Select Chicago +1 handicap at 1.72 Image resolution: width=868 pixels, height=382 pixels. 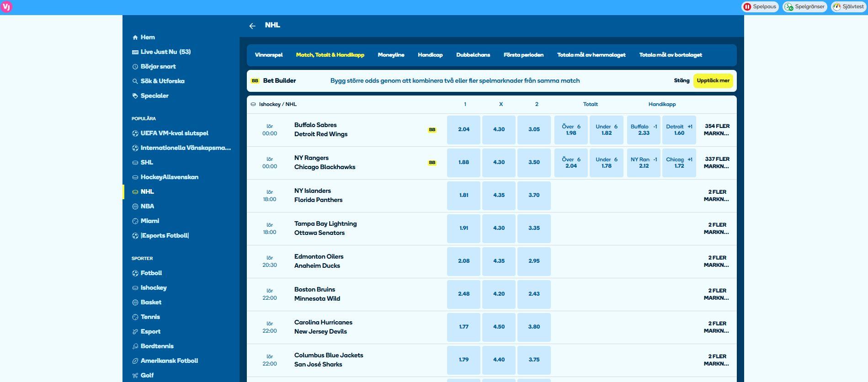[679, 163]
